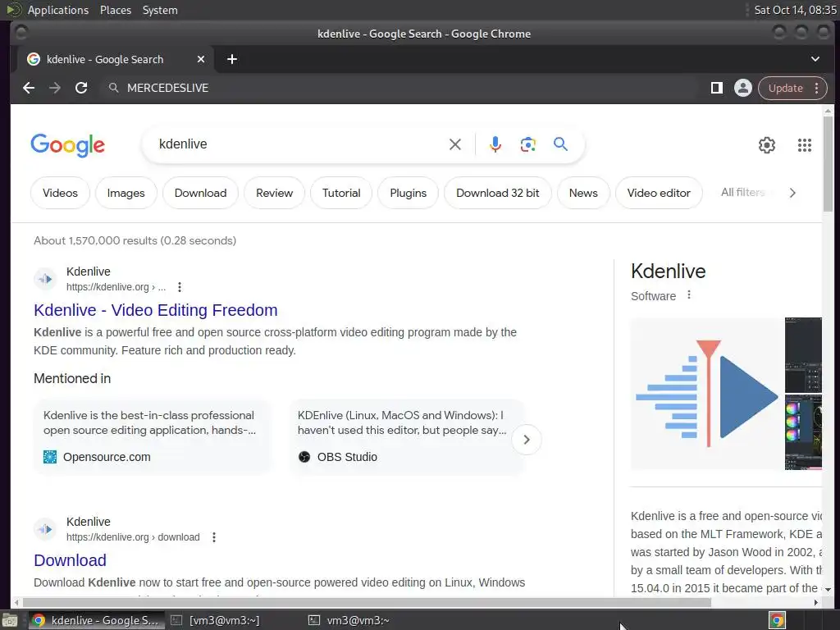This screenshot has height=630, width=840.
Task: View the Kdenlive logo image
Action: tap(707, 394)
